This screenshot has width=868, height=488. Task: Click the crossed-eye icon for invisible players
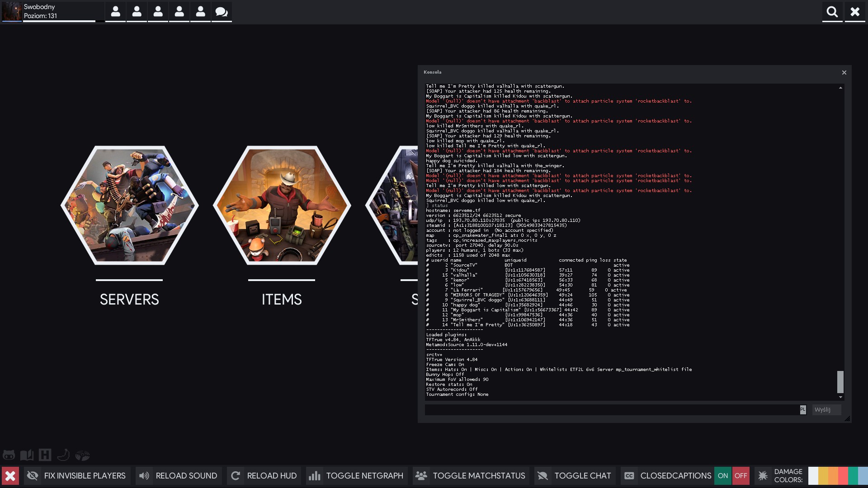(x=33, y=476)
